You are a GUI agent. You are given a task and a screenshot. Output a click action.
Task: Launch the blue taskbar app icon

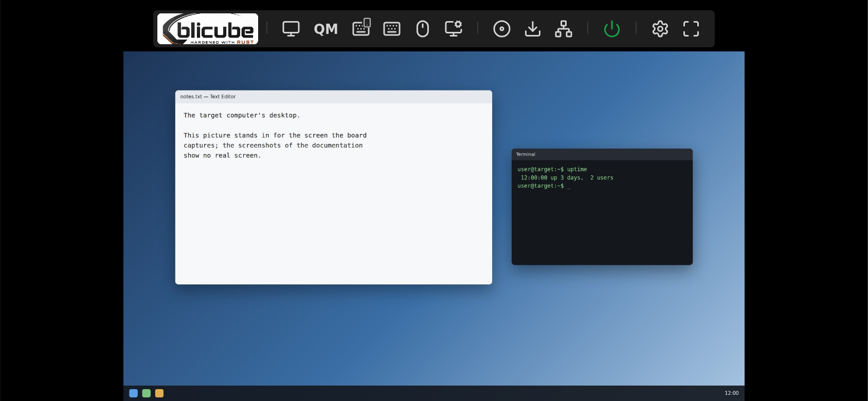(x=133, y=393)
